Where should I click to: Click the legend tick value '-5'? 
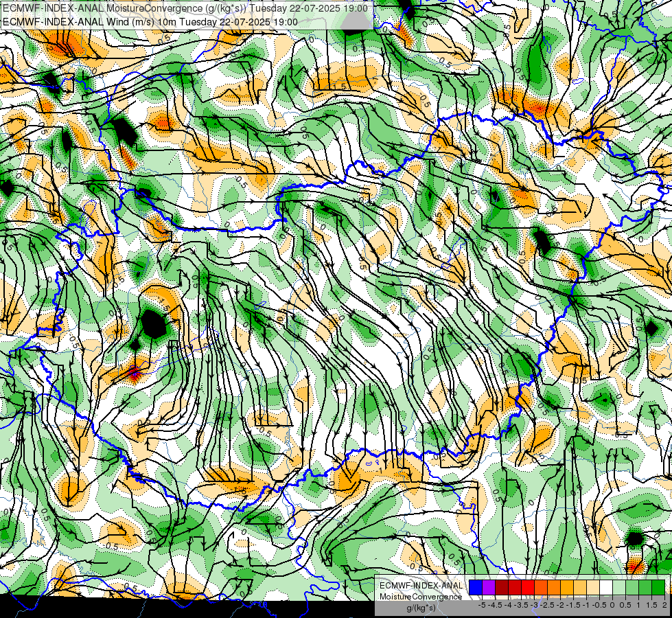(482, 605)
